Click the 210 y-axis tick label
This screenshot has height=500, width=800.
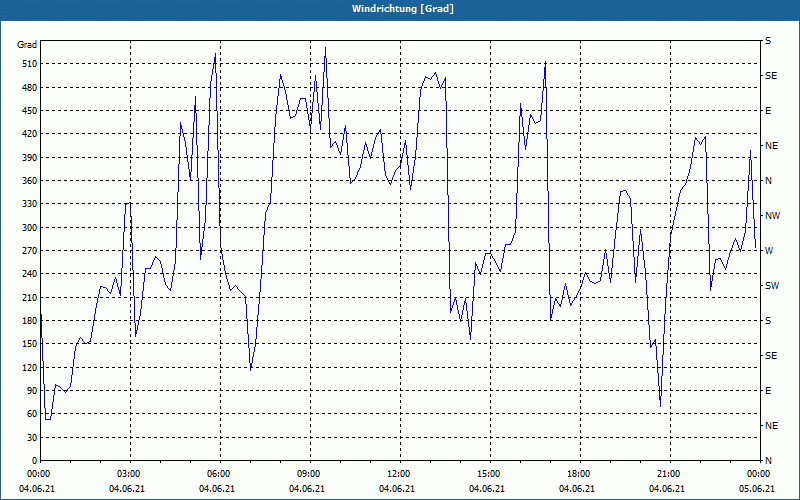30,297
